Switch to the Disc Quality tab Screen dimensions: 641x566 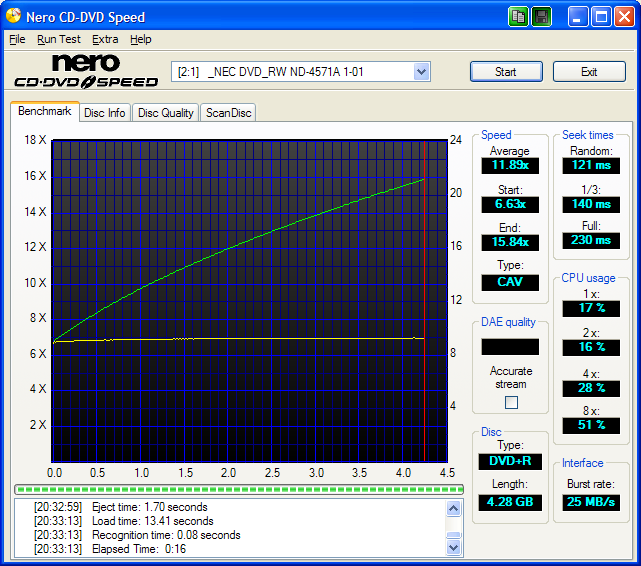tap(166, 113)
